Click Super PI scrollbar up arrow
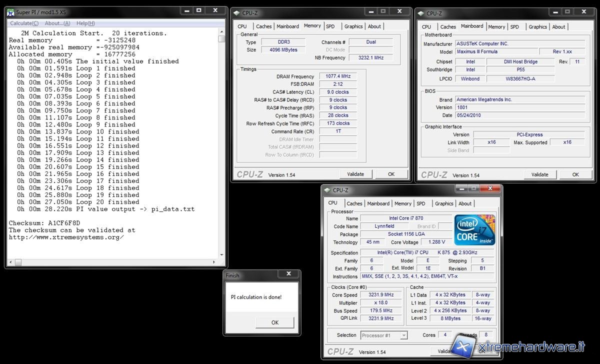 pos(221,31)
